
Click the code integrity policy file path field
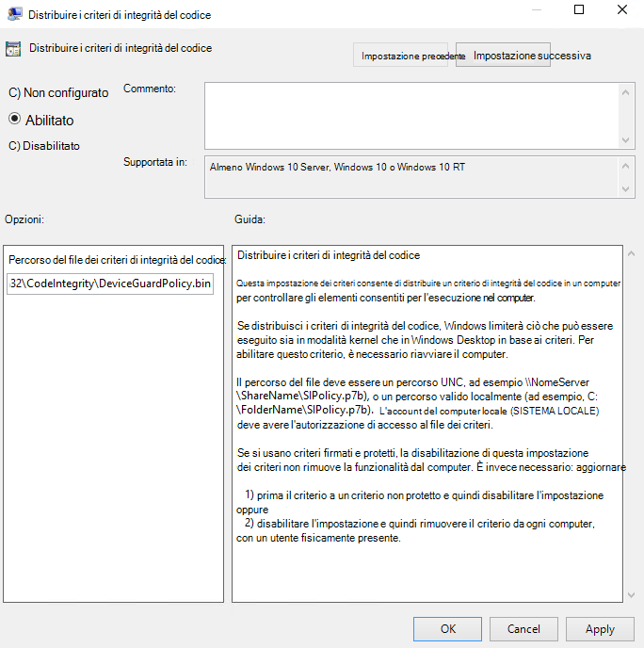pos(110,283)
